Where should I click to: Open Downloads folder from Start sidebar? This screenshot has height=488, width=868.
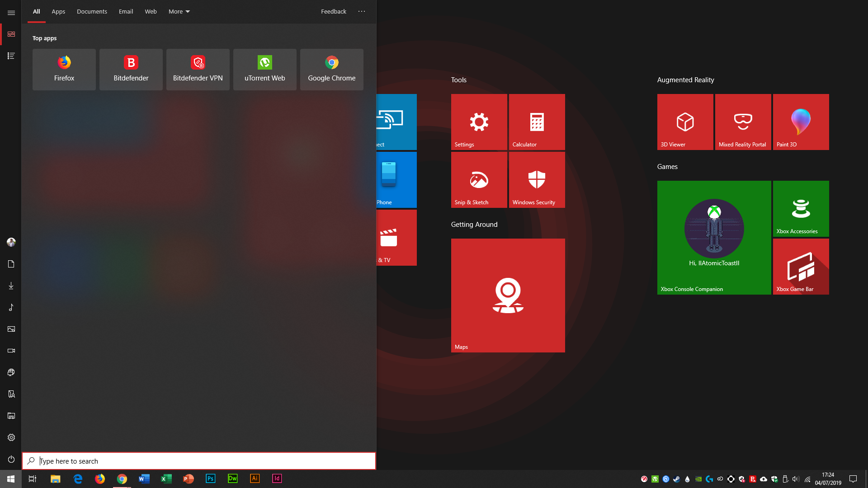[11, 286]
